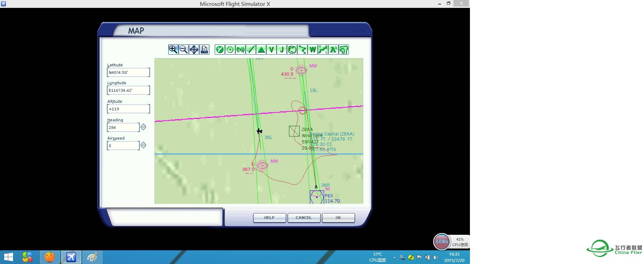Click the Longitude input field

pyautogui.click(x=128, y=90)
